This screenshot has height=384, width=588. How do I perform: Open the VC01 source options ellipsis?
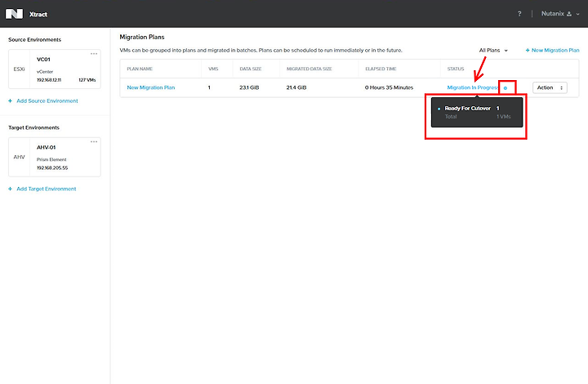tap(94, 54)
